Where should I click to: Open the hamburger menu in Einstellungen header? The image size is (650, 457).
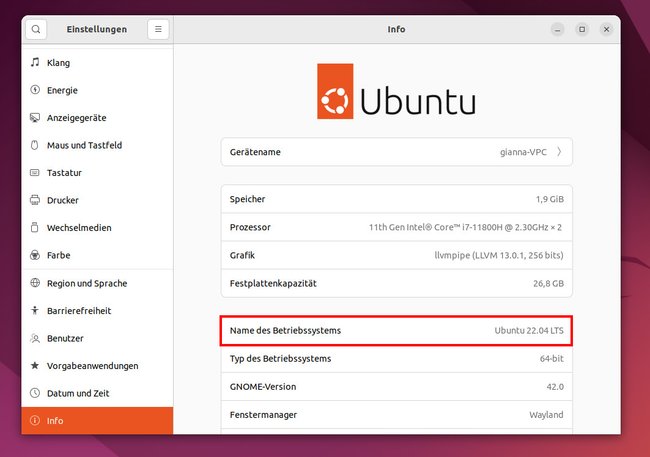[158, 29]
